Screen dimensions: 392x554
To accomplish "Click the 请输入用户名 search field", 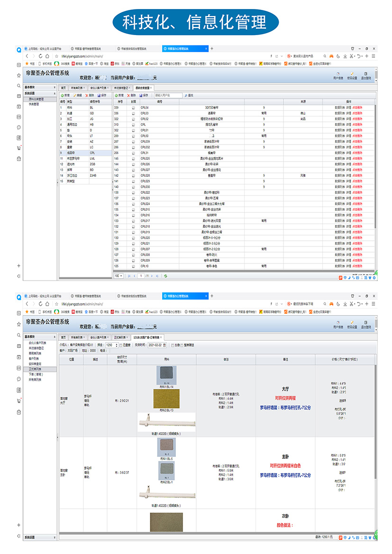I will coord(167,95).
